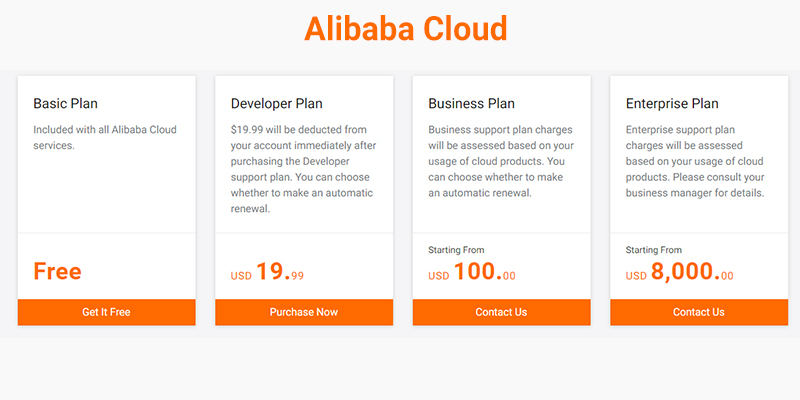800x400 pixels.
Task: Click the Get It Free button
Action: point(107,312)
